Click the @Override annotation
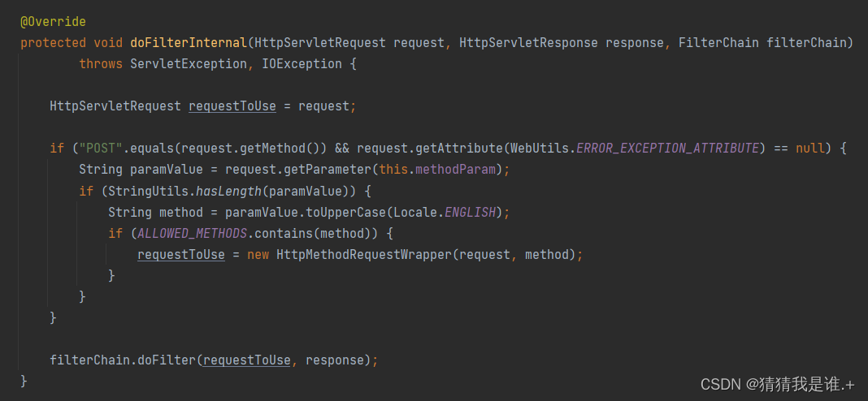 [x=53, y=21]
